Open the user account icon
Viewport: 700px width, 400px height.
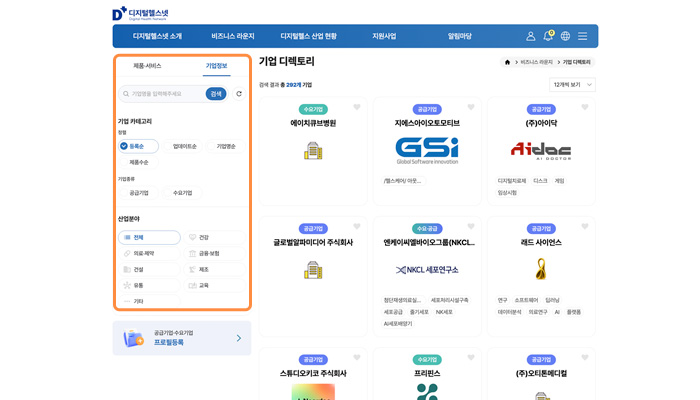[x=530, y=36]
